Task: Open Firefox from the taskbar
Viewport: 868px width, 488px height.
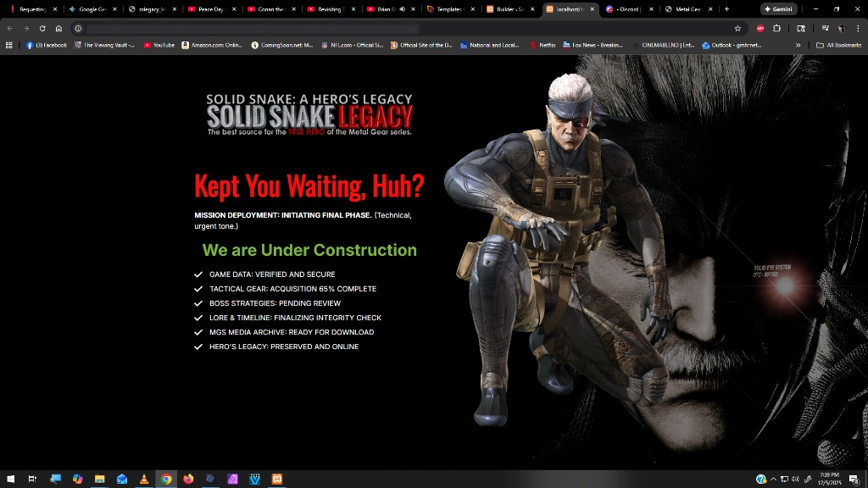Action: 188,479
